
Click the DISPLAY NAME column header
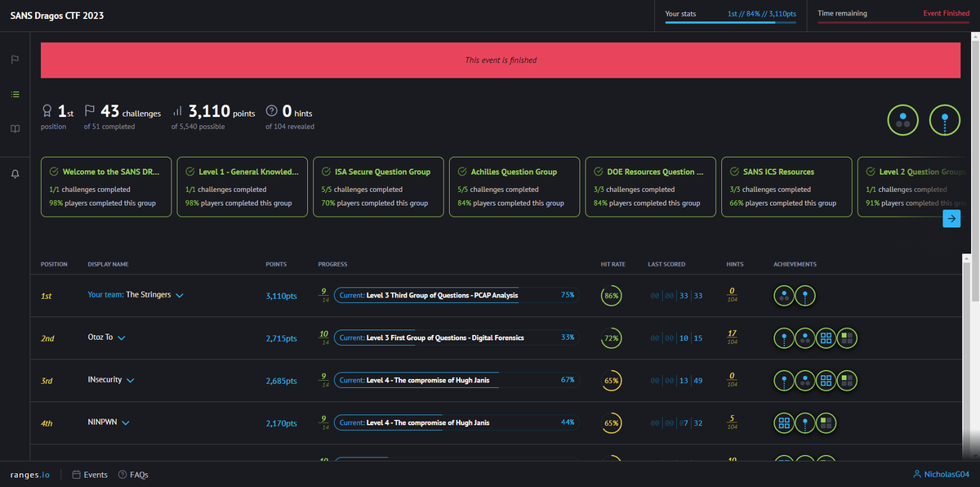(108, 264)
